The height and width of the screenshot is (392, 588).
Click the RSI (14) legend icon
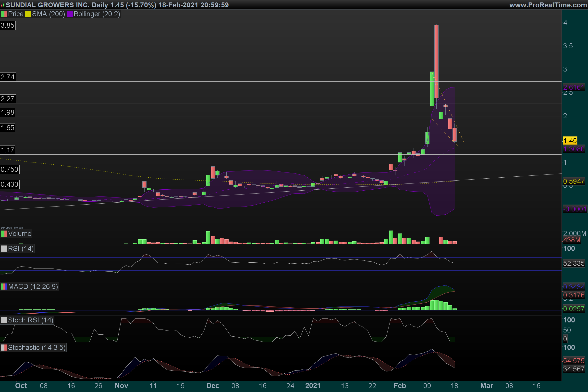pyautogui.click(x=4, y=249)
